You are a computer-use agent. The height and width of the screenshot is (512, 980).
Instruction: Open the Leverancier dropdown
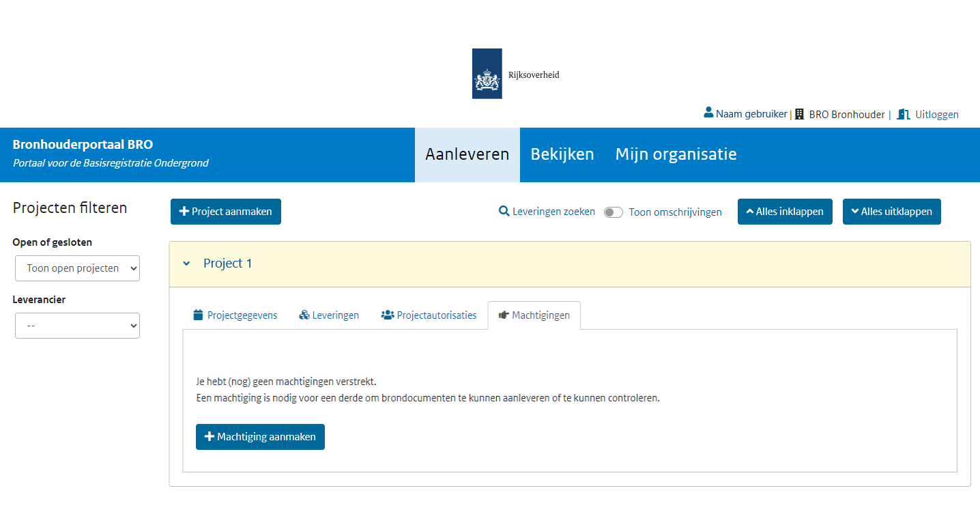click(x=77, y=326)
